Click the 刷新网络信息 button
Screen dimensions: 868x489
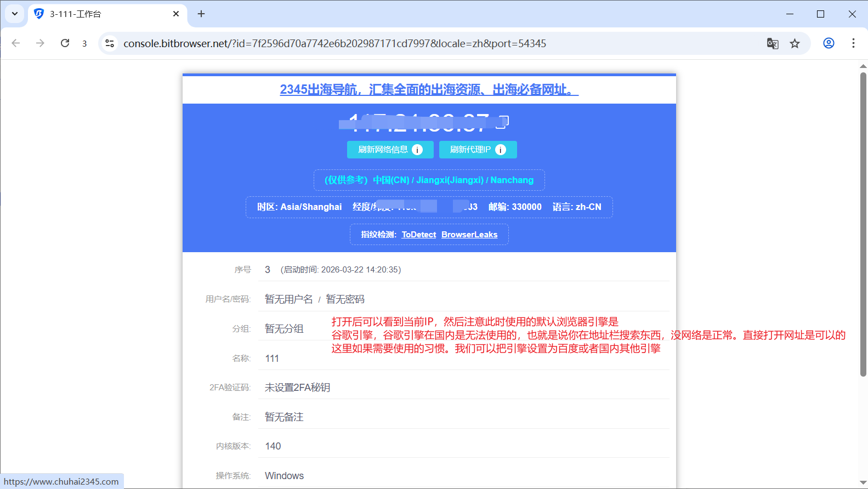(x=390, y=150)
